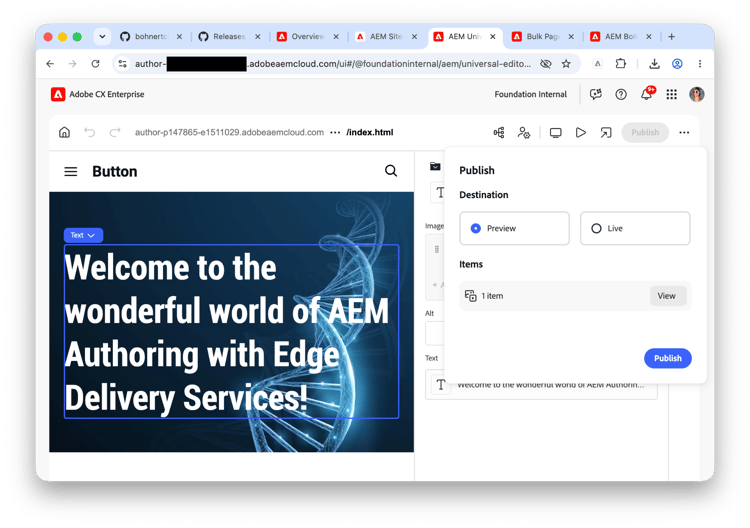Click the user profile avatar
Screen dimensions: 750x528
(696, 94)
